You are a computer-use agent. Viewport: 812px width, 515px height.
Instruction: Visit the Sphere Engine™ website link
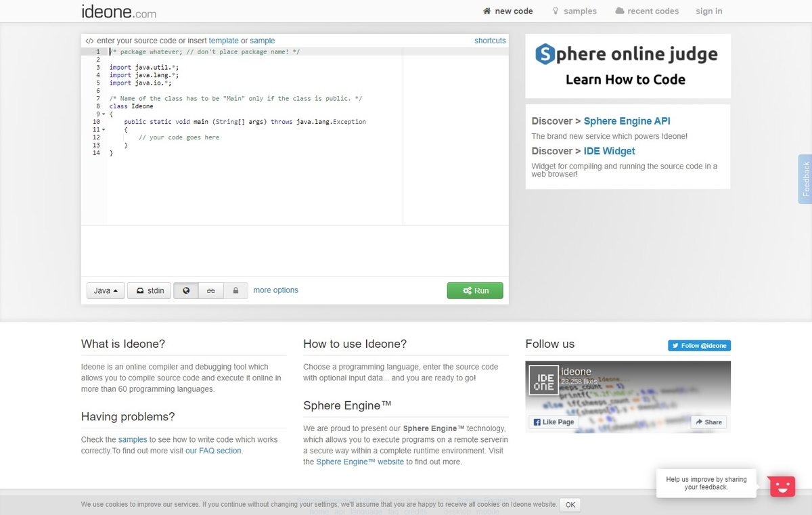[x=360, y=462]
